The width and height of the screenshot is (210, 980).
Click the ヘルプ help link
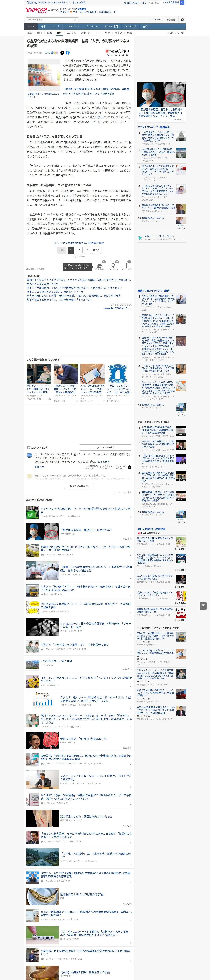click(143, 3)
